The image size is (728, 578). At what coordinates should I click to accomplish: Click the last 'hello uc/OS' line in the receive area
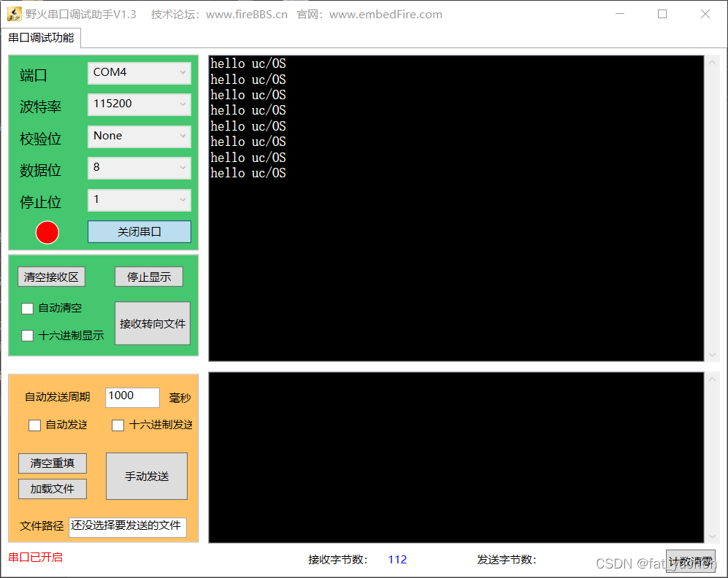point(248,173)
